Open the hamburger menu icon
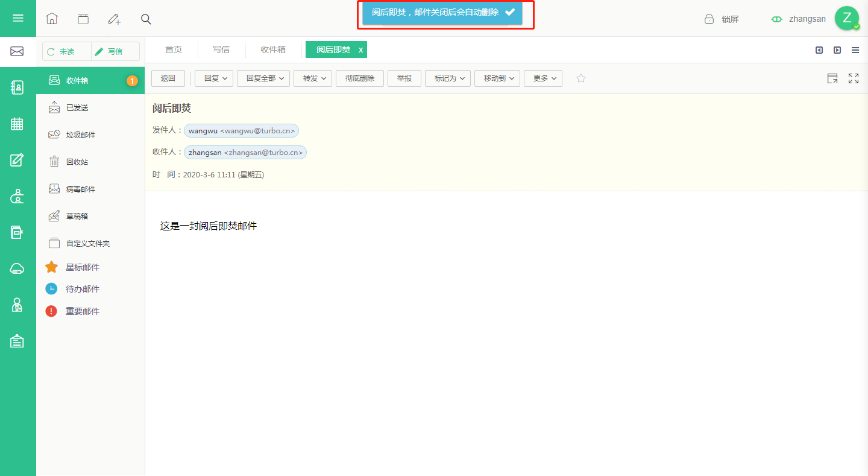868x476 pixels. [x=18, y=18]
